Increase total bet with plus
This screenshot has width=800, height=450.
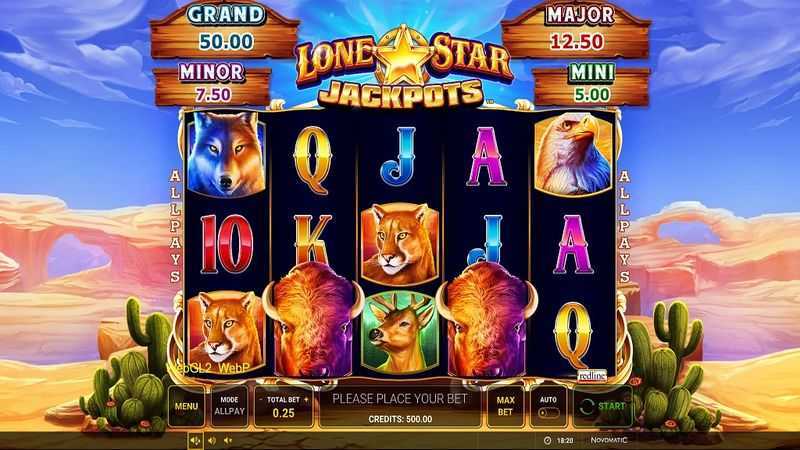click(x=306, y=400)
